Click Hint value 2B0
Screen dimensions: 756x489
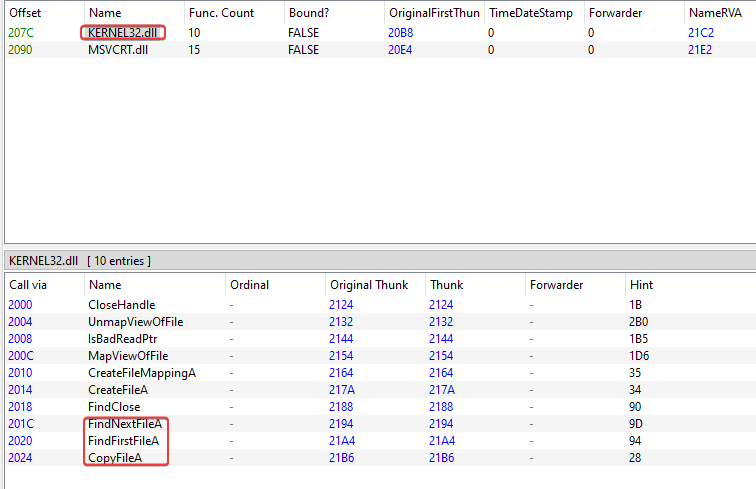pos(638,322)
